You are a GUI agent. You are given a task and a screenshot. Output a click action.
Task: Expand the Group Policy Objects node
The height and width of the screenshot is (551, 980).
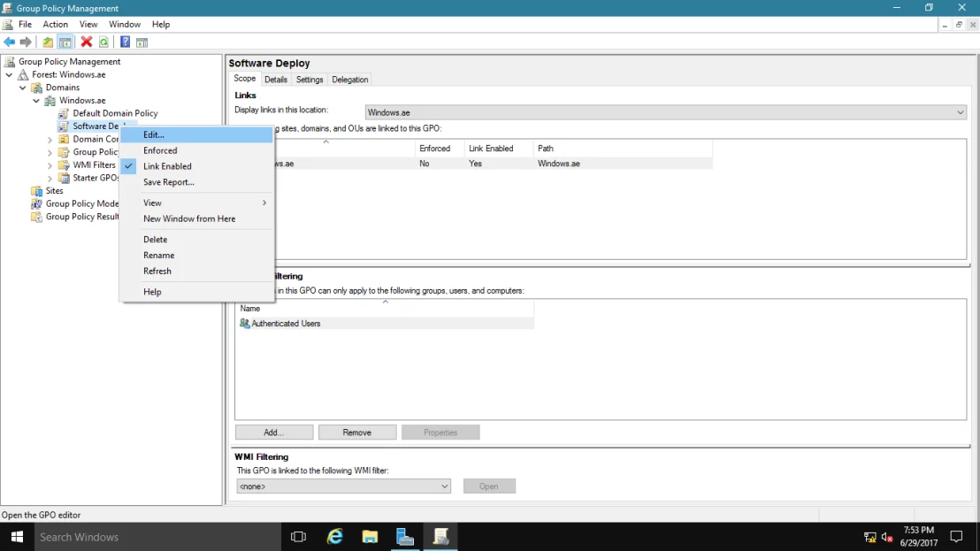click(50, 152)
